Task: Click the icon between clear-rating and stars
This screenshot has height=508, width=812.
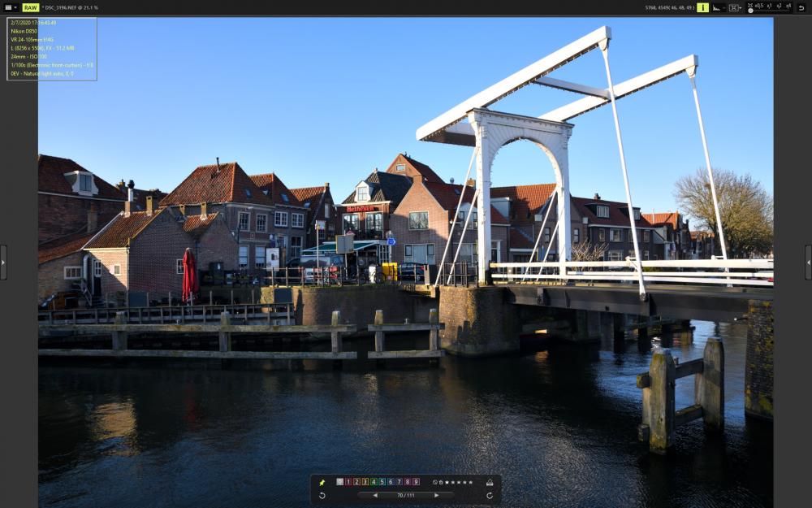Action: point(441,482)
